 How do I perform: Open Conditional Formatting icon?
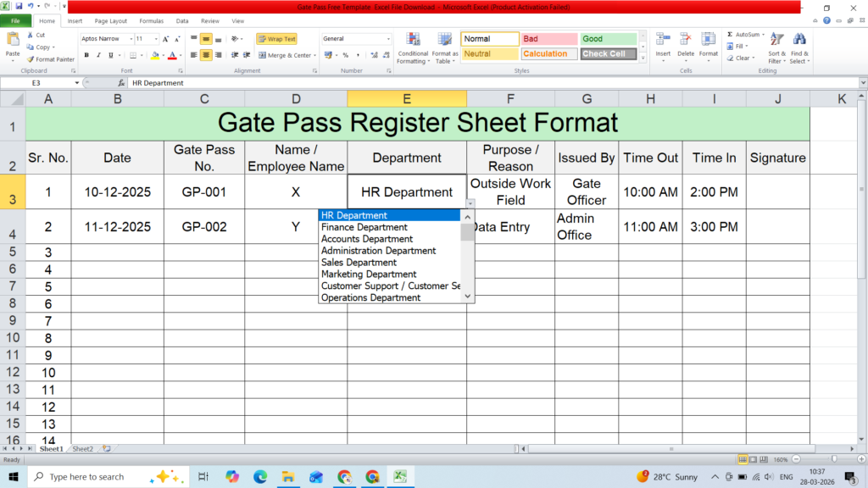(x=413, y=40)
